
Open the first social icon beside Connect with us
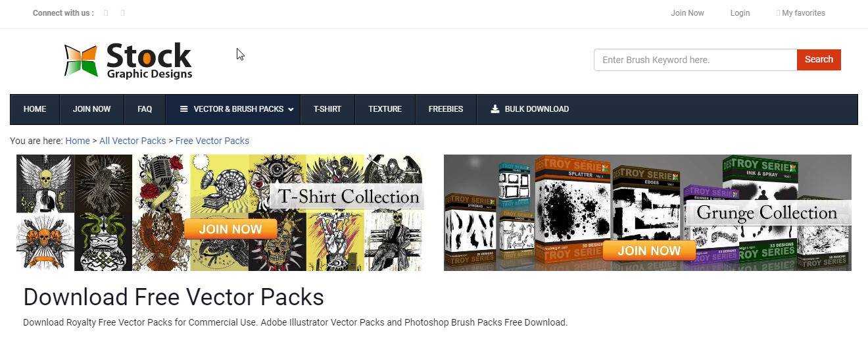[106, 12]
